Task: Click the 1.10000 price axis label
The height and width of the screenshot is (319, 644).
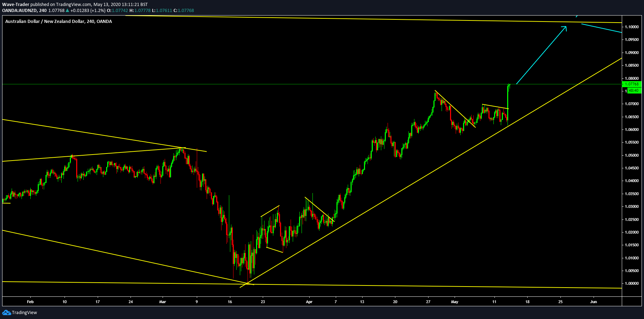Action: [632, 27]
